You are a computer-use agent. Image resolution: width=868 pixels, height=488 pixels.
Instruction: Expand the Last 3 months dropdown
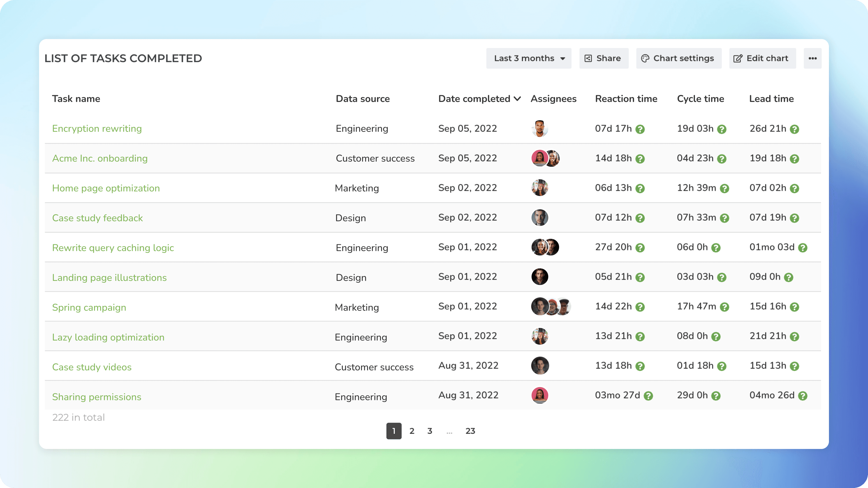point(528,58)
